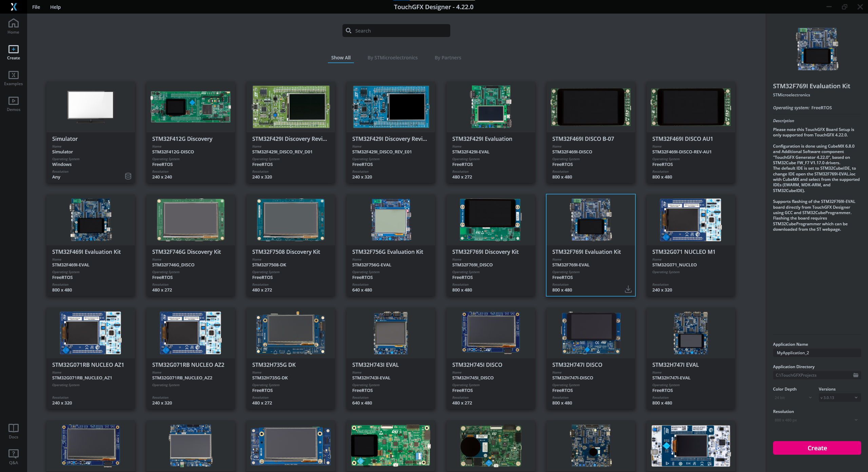Click the STM32F746G_DISCO name text

[x=173, y=265]
